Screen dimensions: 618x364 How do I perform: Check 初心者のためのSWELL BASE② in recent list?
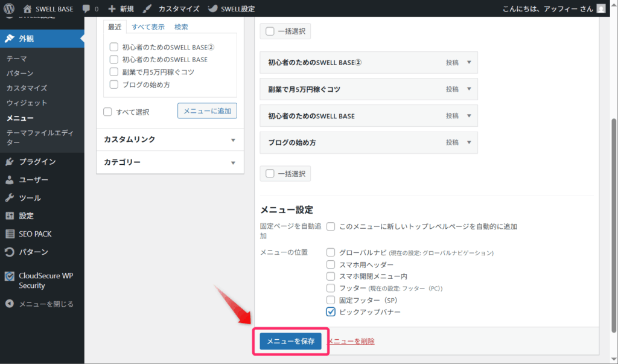pyautogui.click(x=114, y=47)
